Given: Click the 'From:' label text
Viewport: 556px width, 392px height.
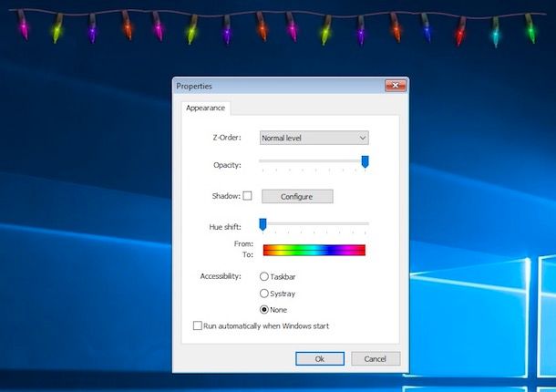Looking at the screenshot, I should click(x=243, y=243).
